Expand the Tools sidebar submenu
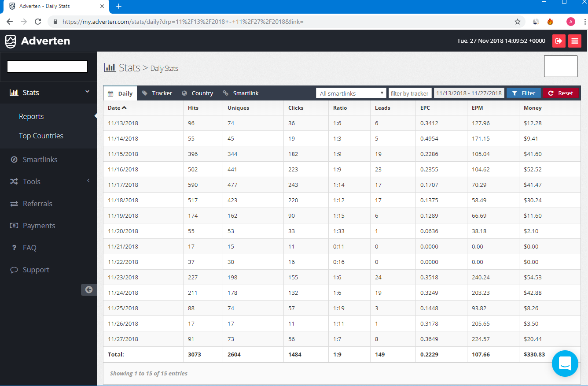 (x=48, y=182)
